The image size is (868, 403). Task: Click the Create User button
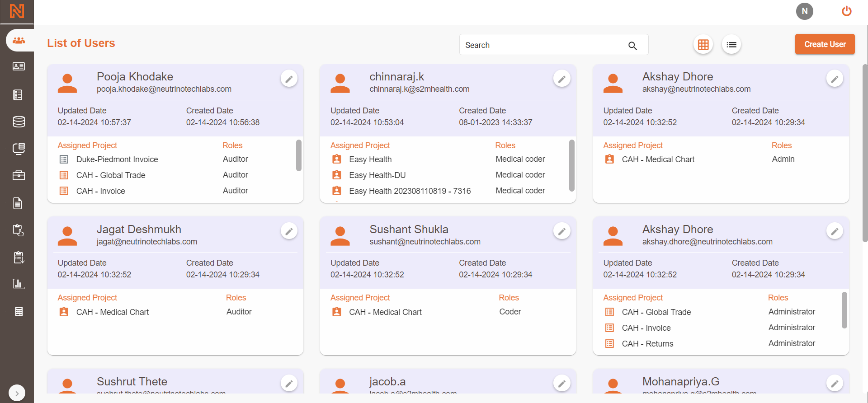[825, 44]
